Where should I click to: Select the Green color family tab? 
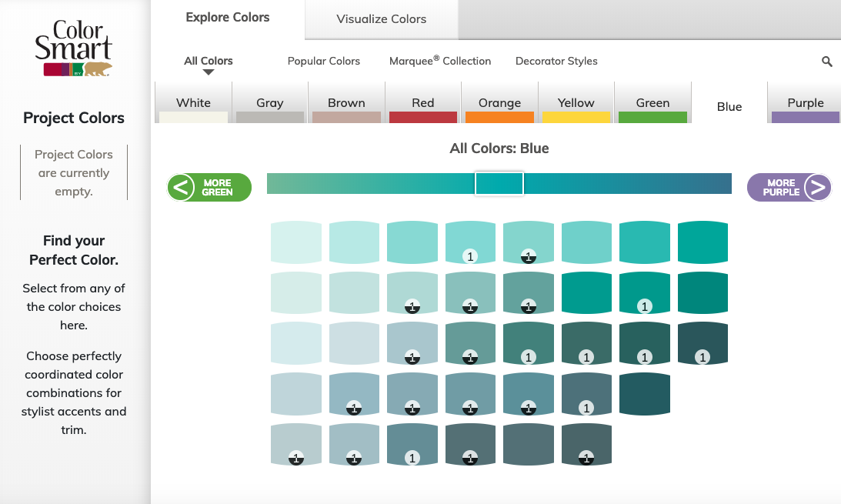coord(652,103)
